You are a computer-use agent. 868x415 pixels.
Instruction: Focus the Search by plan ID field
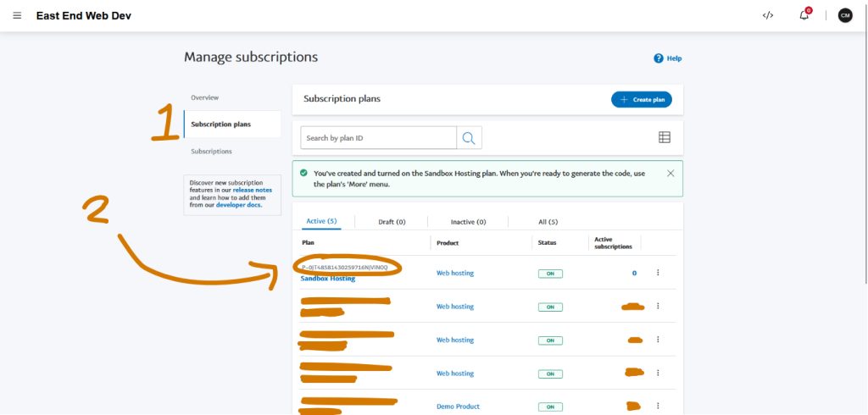pyautogui.click(x=379, y=138)
